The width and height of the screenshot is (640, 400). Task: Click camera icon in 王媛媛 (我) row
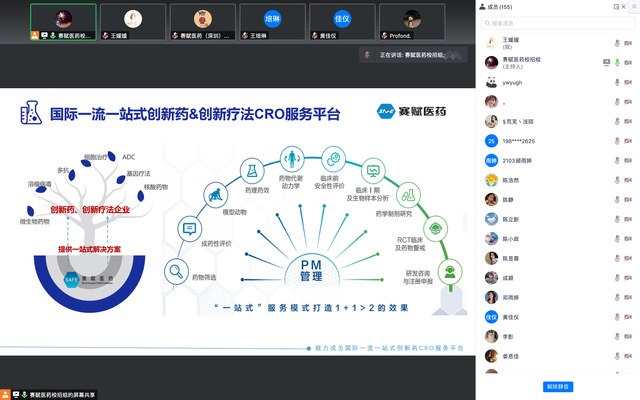click(x=628, y=43)
